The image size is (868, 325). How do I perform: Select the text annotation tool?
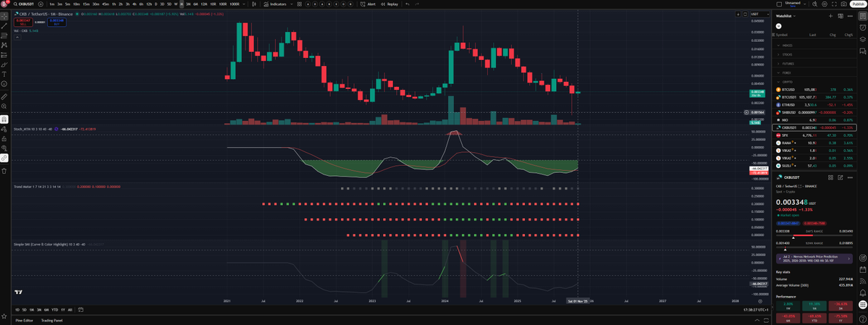5,74
